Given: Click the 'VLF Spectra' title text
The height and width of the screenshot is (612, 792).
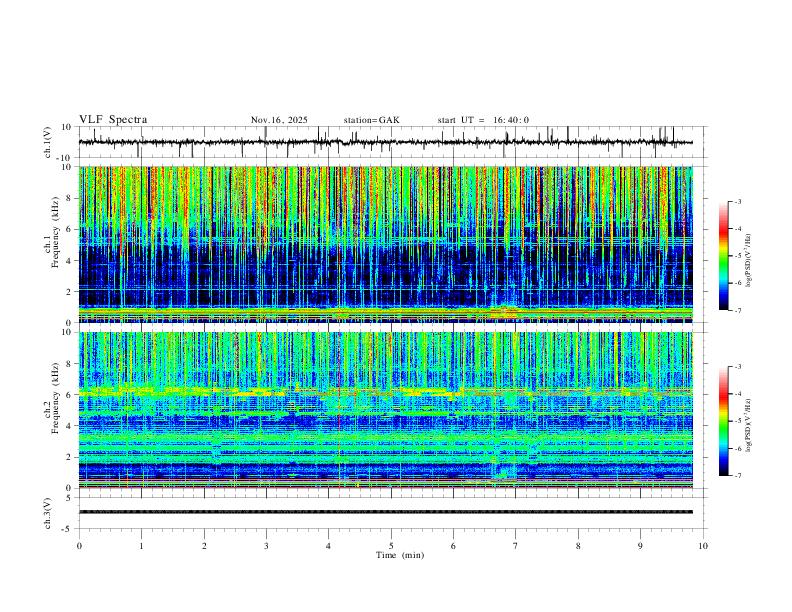Looking at the screenshot, I should [113, 120].
